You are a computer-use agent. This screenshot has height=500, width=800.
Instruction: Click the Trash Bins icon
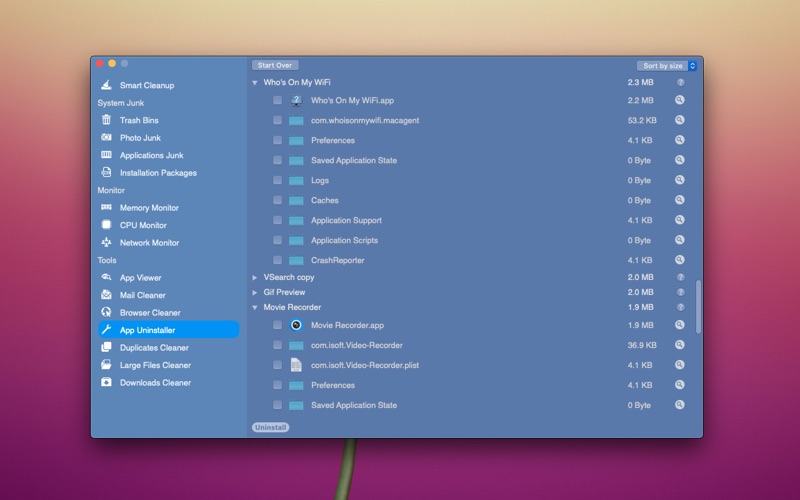point(106,120)
